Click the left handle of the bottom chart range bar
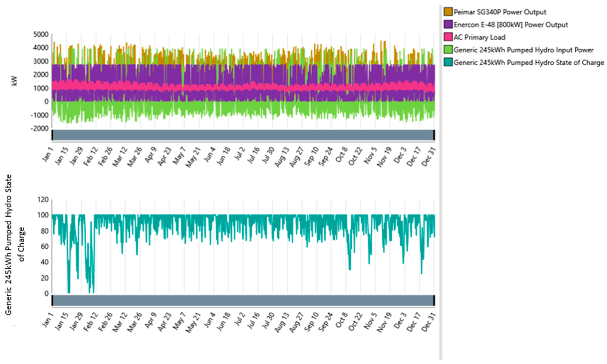607x364 pixels. (x=52, y=301)
